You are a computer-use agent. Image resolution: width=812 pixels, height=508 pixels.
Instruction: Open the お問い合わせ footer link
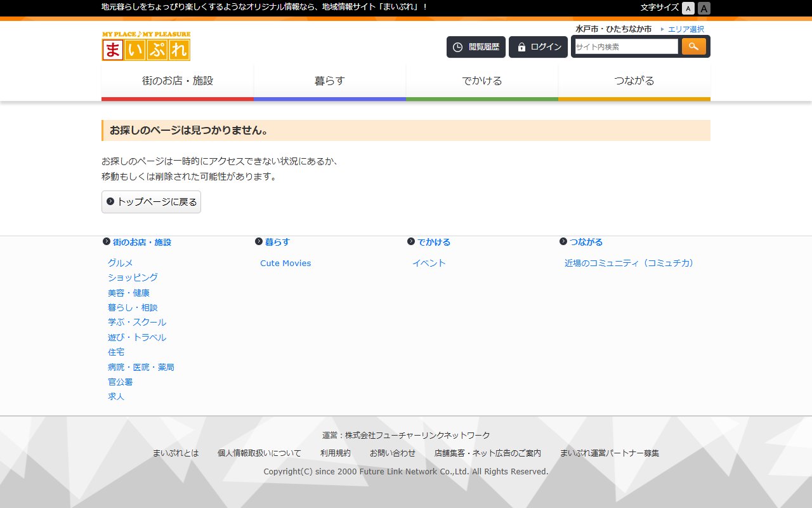click(x=393, y=453)
